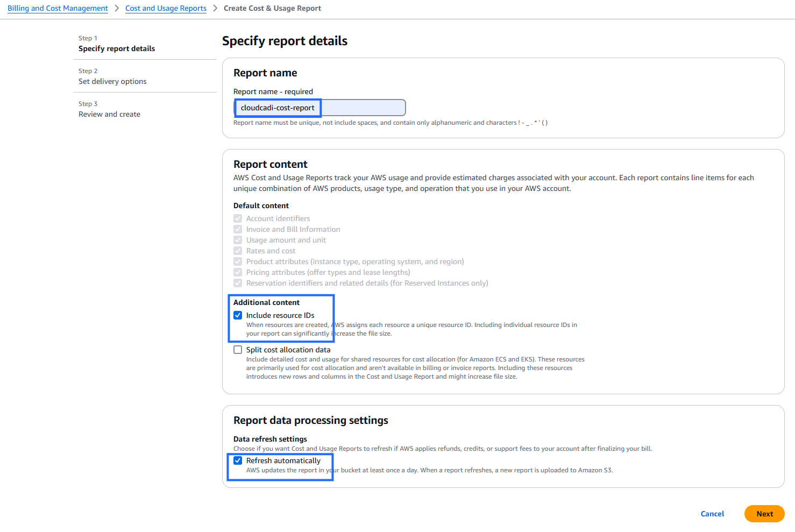Toggle the Usage amount and unit checkbox
This screenshot has width=795, height=532.
pos(238,240)
